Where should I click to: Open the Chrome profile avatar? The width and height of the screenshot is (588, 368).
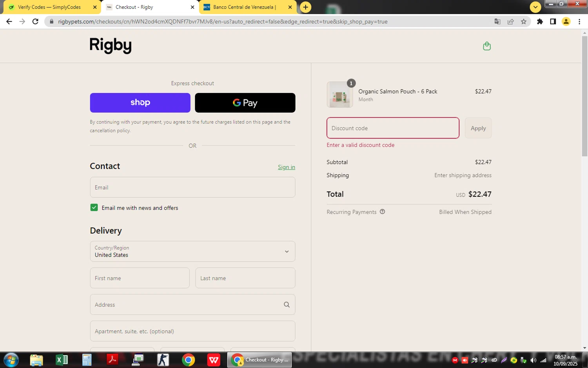tap(566, 22)
